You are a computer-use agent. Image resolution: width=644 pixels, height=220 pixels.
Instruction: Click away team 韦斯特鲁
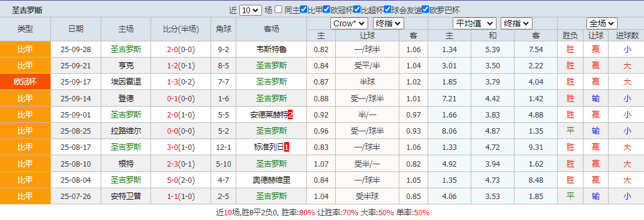pos(271,50)
